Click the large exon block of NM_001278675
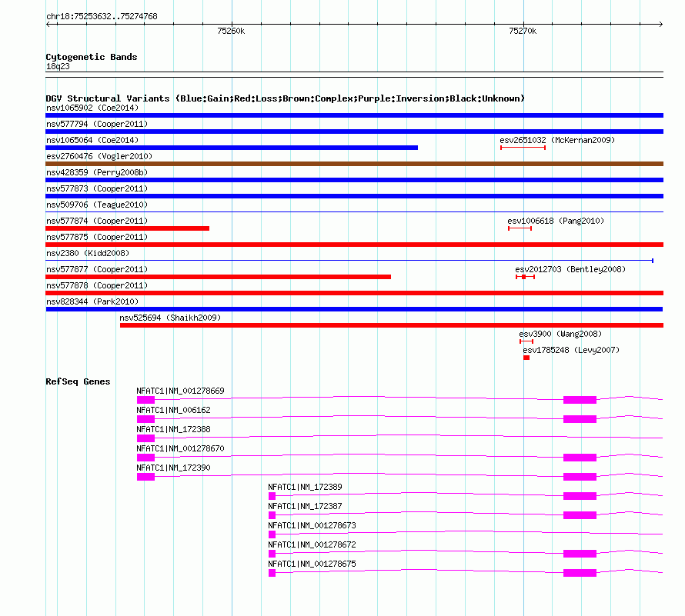The image size is (685, 616). (580, 573)
